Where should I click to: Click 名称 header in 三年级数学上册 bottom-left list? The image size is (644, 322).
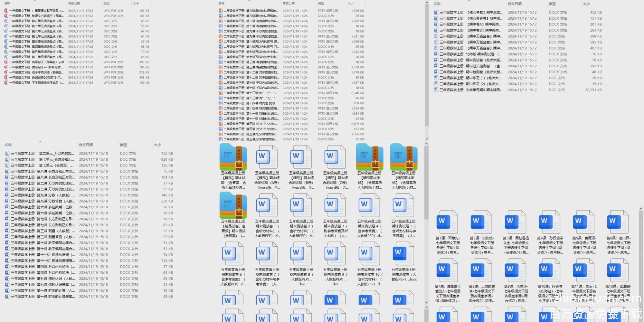pyautogui.click(x=8, y=145)
